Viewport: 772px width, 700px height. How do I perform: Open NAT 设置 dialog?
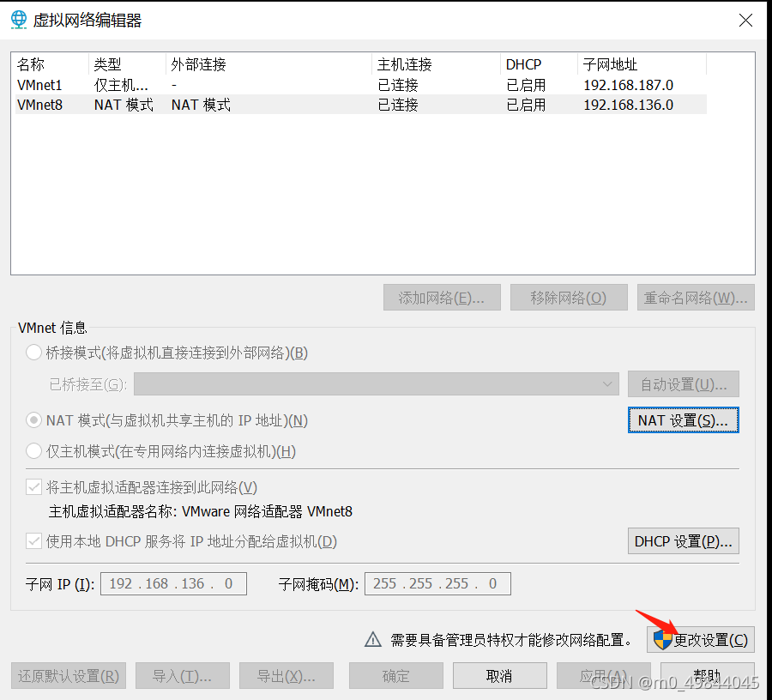click(x=684, y=420)
